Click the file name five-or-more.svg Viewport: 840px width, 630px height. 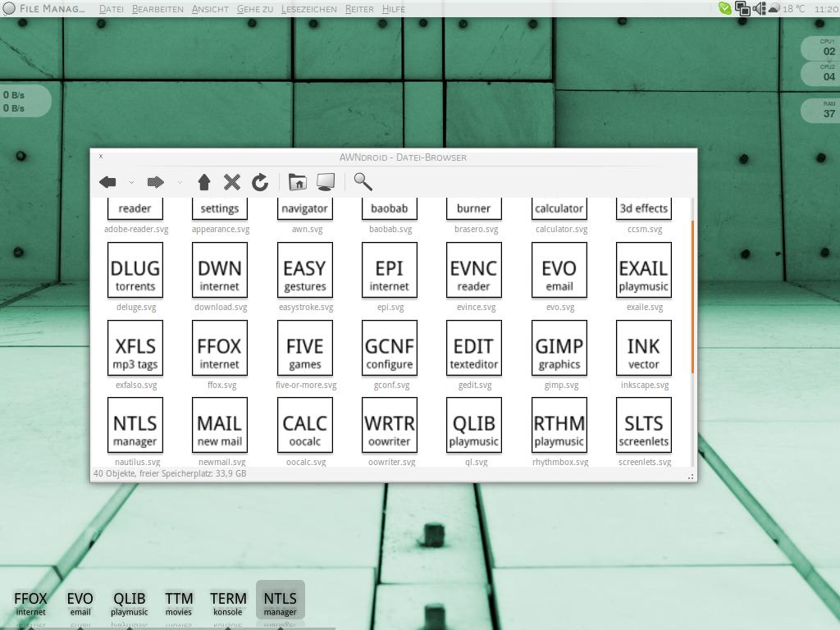pyautogui.click(x=306, y=385)
